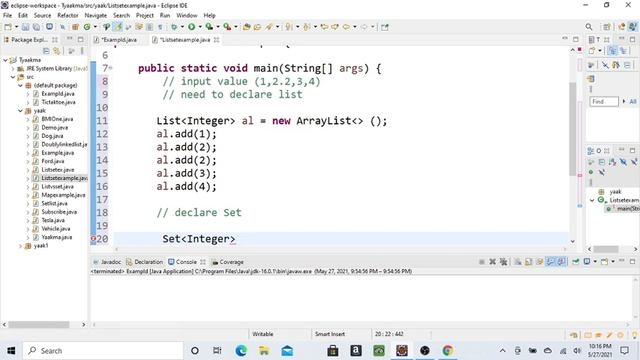Open the New file dropdown arrow

(16, 27)
